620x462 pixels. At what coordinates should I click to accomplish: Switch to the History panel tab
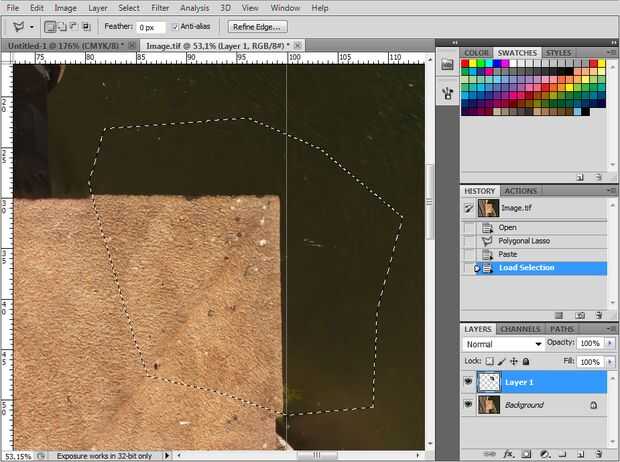click(480, 191)
